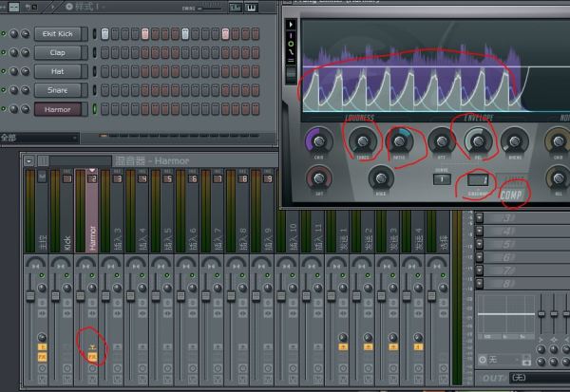Click the Master mixer track volume fader

(x=30, y=296)
